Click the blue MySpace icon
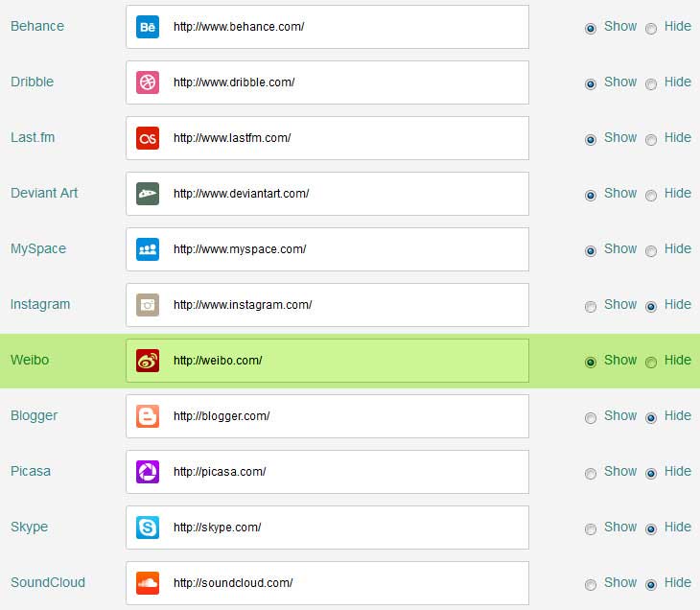The height and width of the screenshot is (610, 700). tap(148, 249)
